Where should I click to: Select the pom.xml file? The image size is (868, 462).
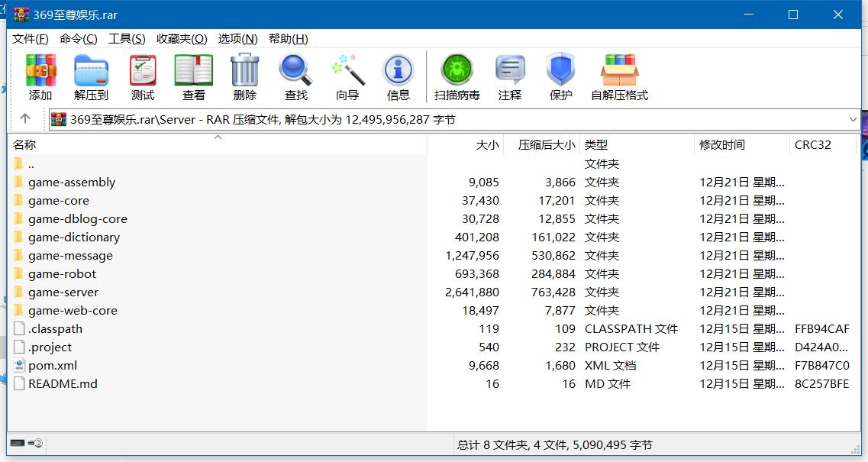52,365
